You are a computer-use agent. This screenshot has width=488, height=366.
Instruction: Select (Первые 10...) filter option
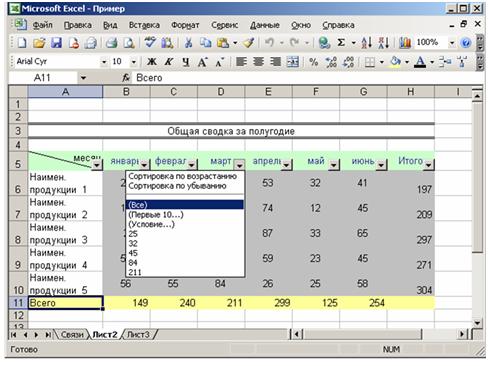click(x=156, y=214)
